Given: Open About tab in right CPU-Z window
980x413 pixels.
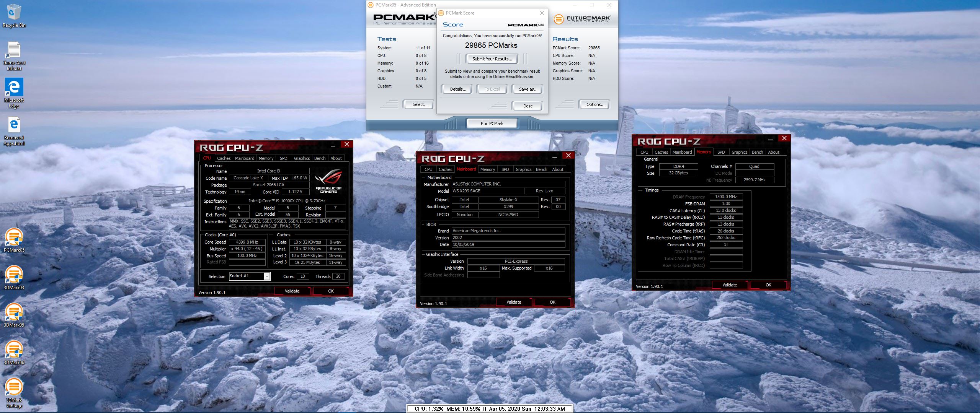Looking at the screenshot, I should coord(773,152).
